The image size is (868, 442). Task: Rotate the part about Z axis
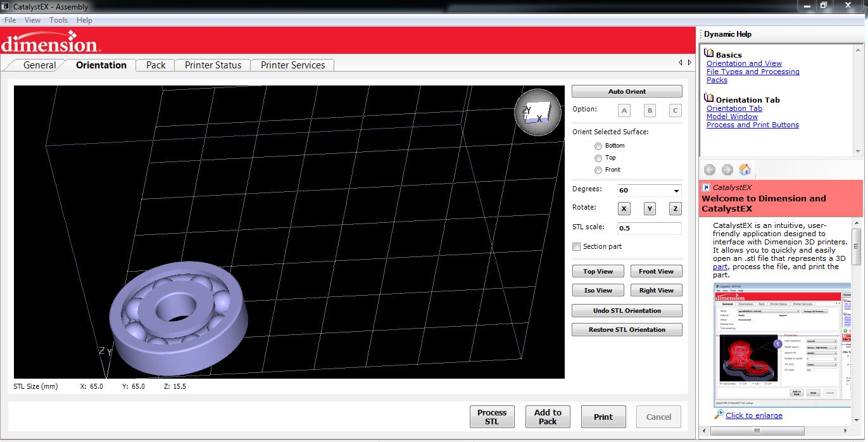click(x=675, y=208)
